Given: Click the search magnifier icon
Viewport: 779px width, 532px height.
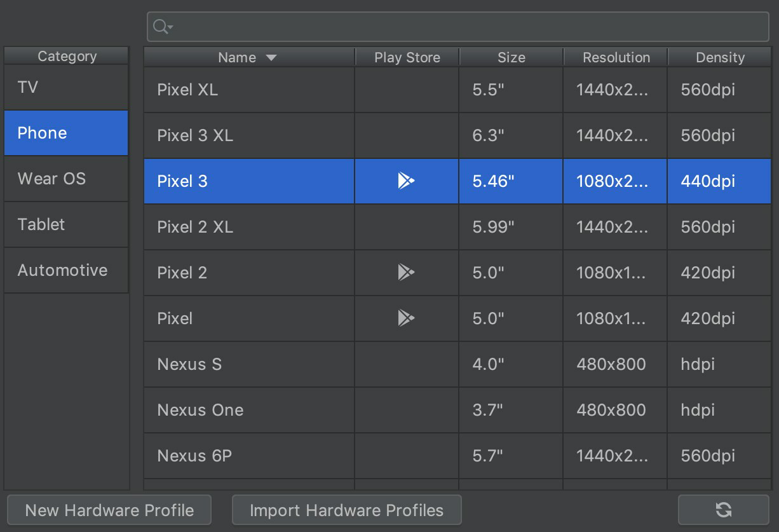Looking at the screenshot, I should click(162, 26).
